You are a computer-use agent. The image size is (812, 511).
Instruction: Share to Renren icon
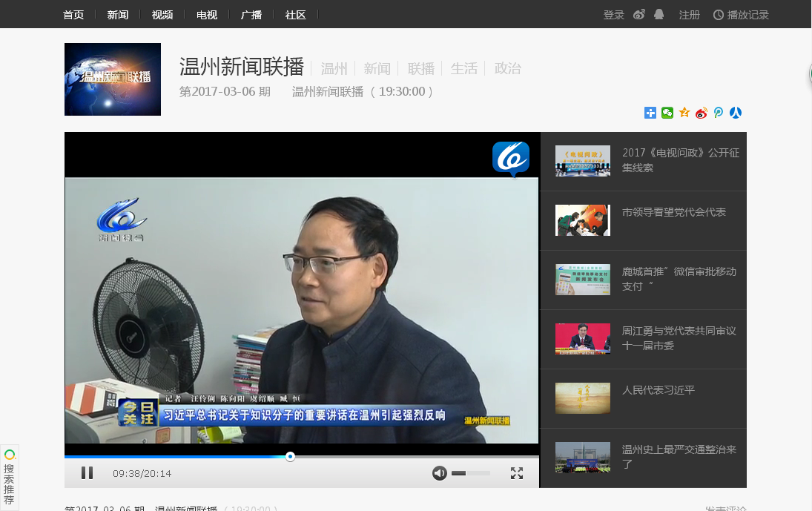736,112
